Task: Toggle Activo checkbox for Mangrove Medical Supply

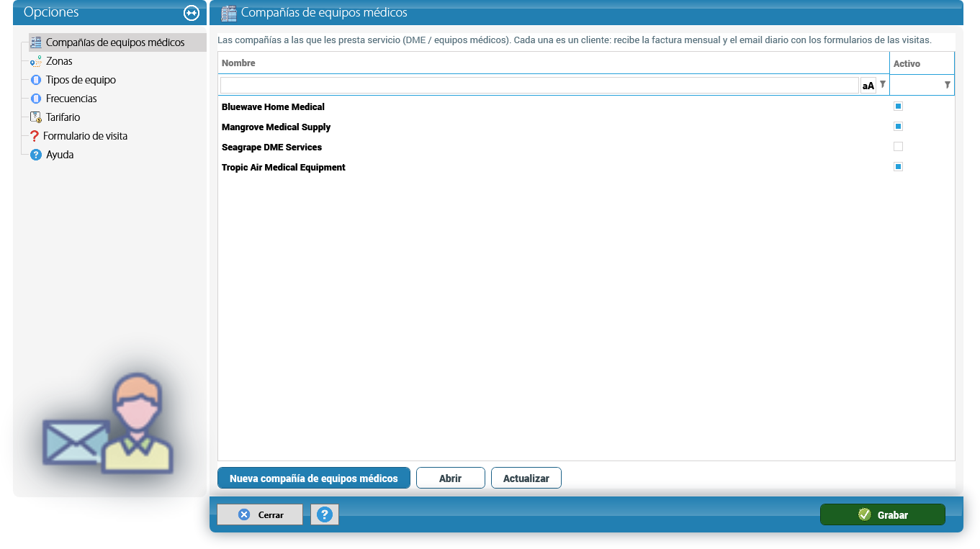Action: (x=898, y=127)
